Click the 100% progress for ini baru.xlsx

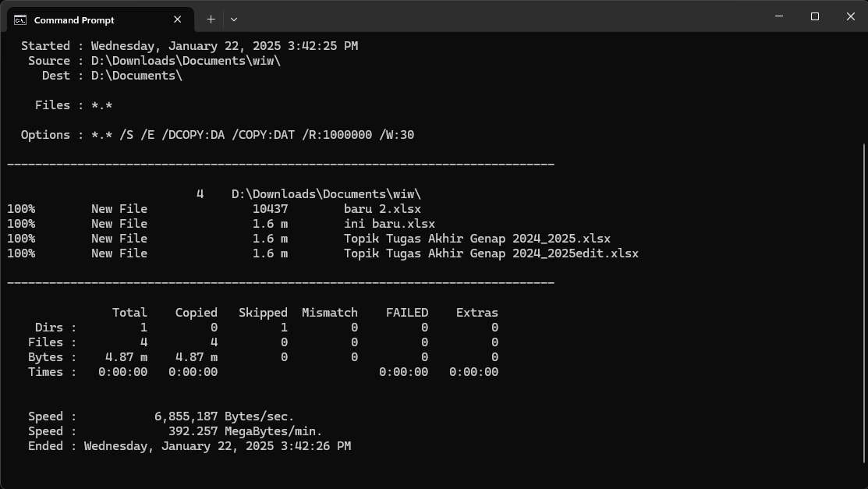(21, 225)
